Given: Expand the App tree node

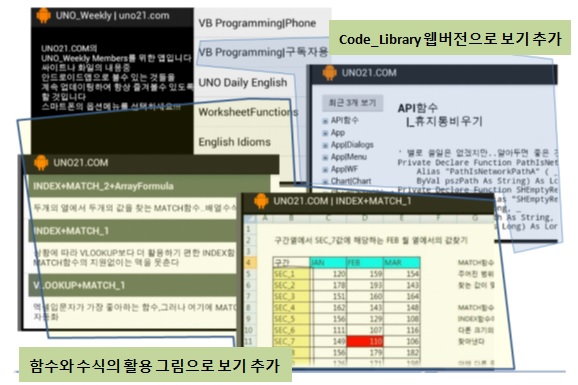Looking at the screenshot, I should [325, 133].
